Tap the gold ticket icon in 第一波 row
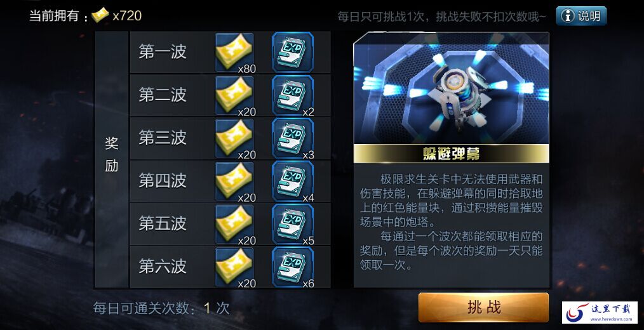 click(234, 53)
